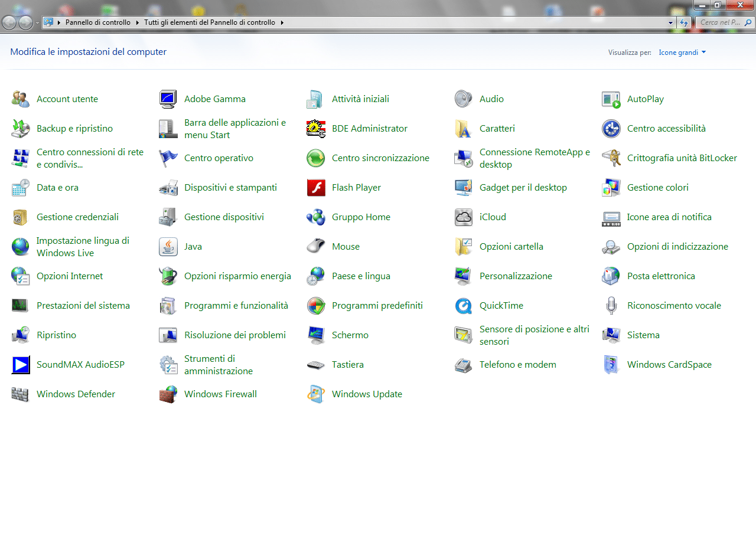Viewport: 756px width, 556px height.
Task: Click the Centro sincronizzazione green icon
Action: pos(316,158)
